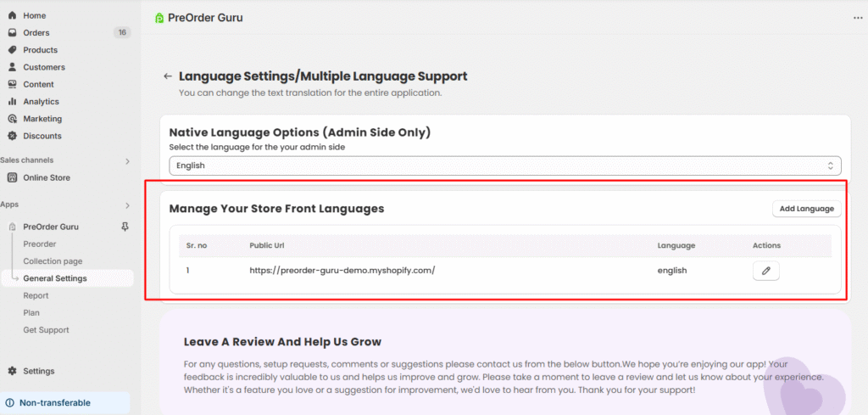This screenshot has height=415, width=868.
Task: Click the Customers person icon
Action: (x=13, y=67)
